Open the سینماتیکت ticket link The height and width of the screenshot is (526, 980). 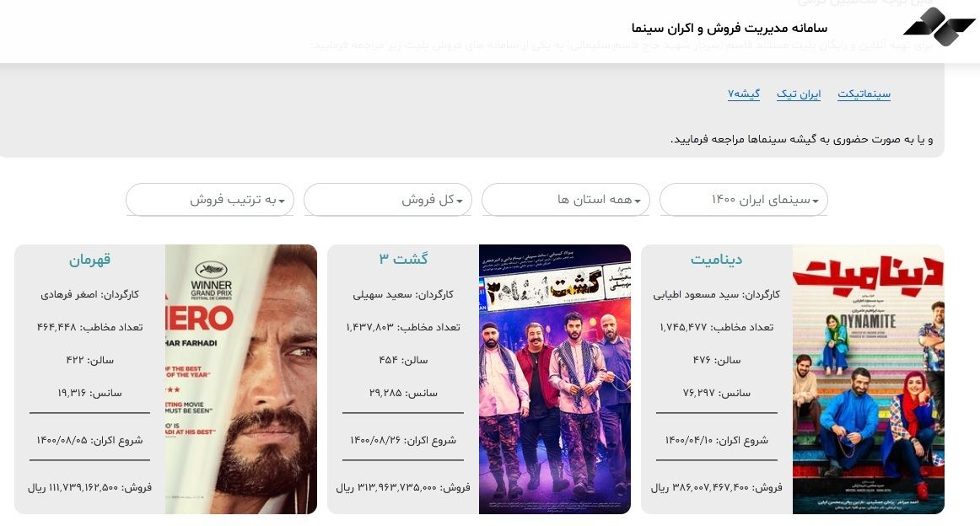[864, 94]
